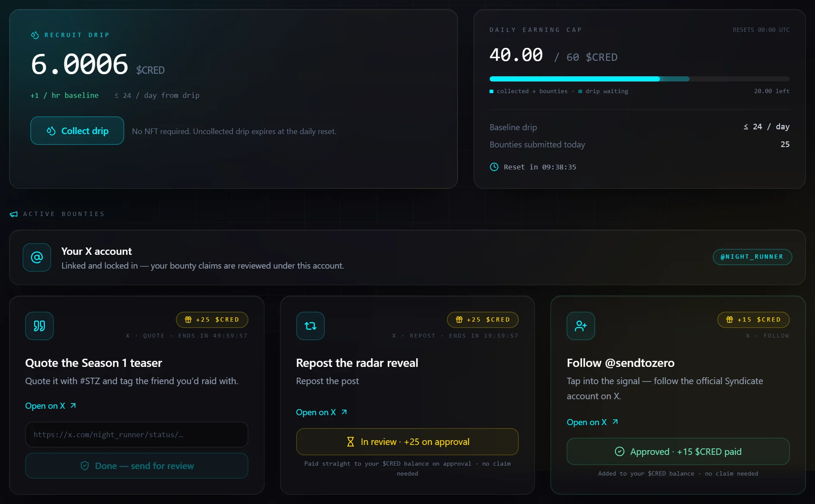The height and width of the screenshot is (504, 815).
Task: Click the Active Bounties megaphone icon
Action: (x=14, y=214)
